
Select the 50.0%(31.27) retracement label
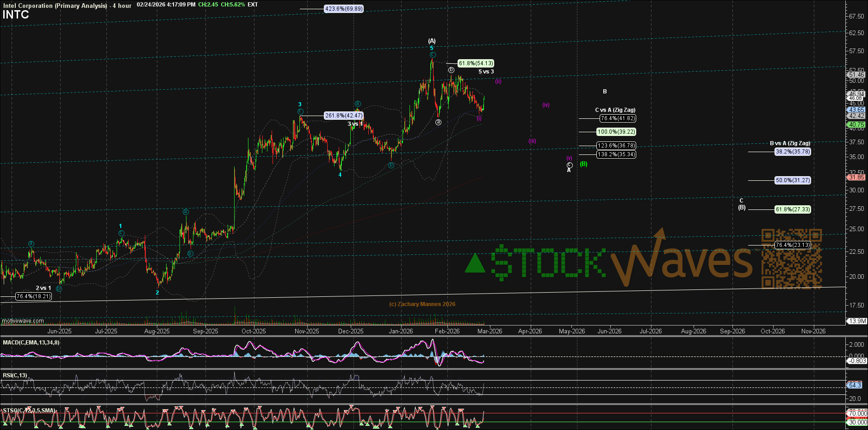pos(793,180)
